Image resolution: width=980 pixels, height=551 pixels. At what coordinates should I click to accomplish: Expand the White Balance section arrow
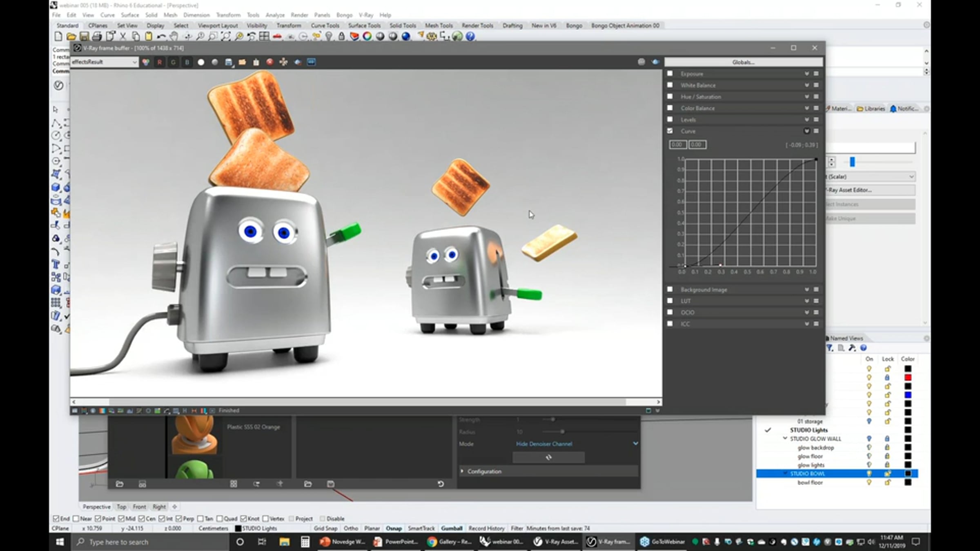807,85
